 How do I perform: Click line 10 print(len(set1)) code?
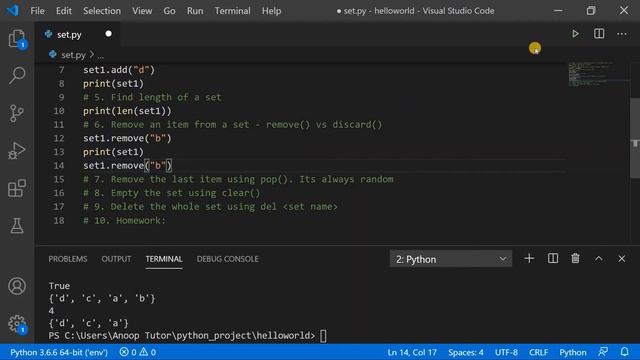click(x=127, y=111)
